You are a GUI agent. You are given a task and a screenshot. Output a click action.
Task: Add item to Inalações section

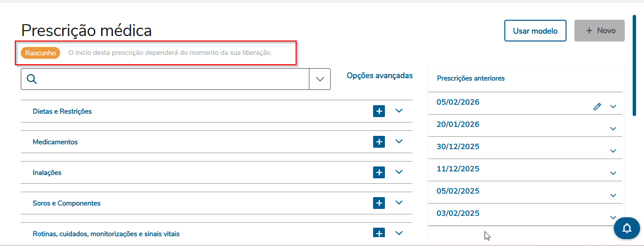[x=379, y=172]
